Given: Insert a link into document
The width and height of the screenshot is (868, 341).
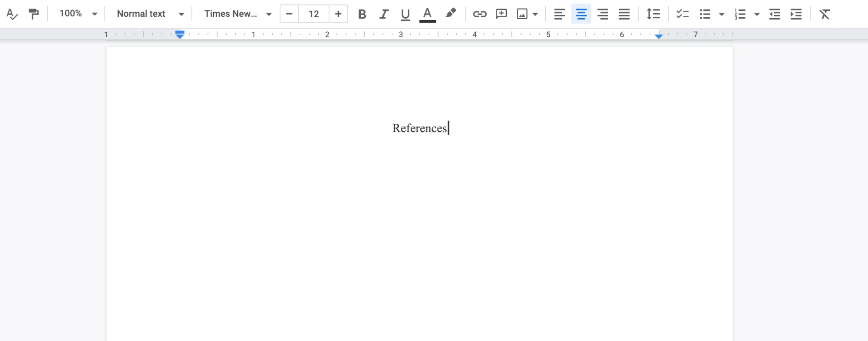Looking at the screenshot, I should [478, 14].
